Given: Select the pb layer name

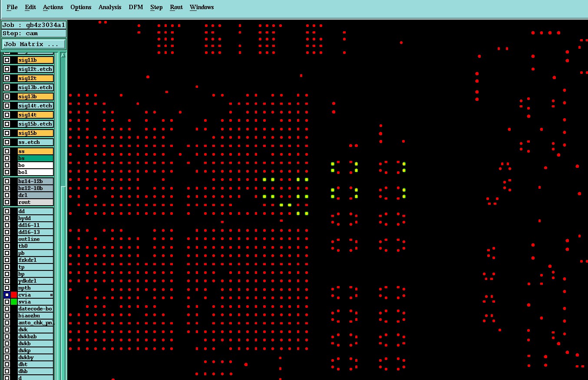Looking at the screenshot, I should (36, 253).
